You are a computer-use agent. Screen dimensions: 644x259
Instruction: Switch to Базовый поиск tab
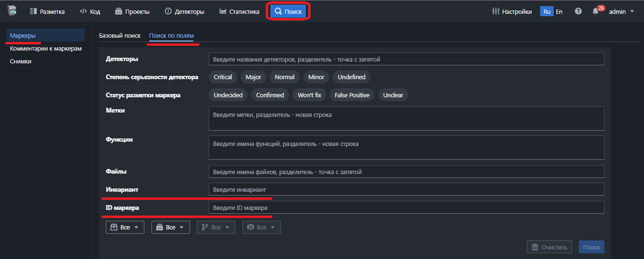pyautogui.click(x=120, y=36)
